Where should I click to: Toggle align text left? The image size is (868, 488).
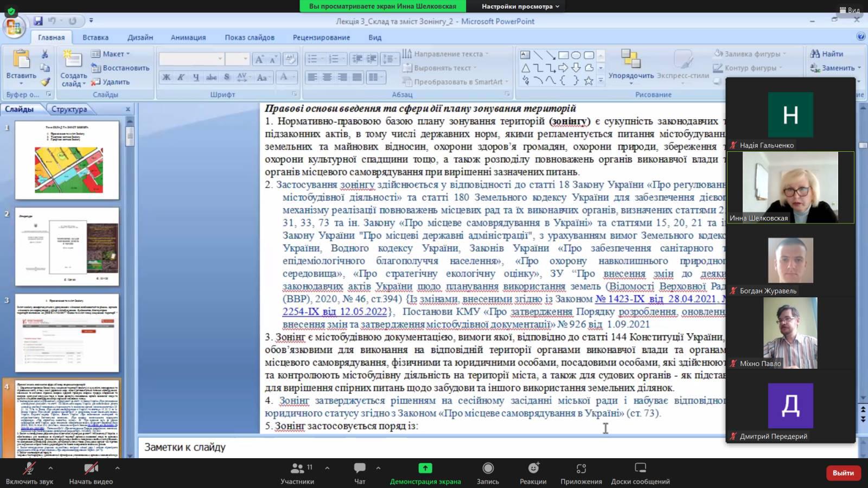312,77
